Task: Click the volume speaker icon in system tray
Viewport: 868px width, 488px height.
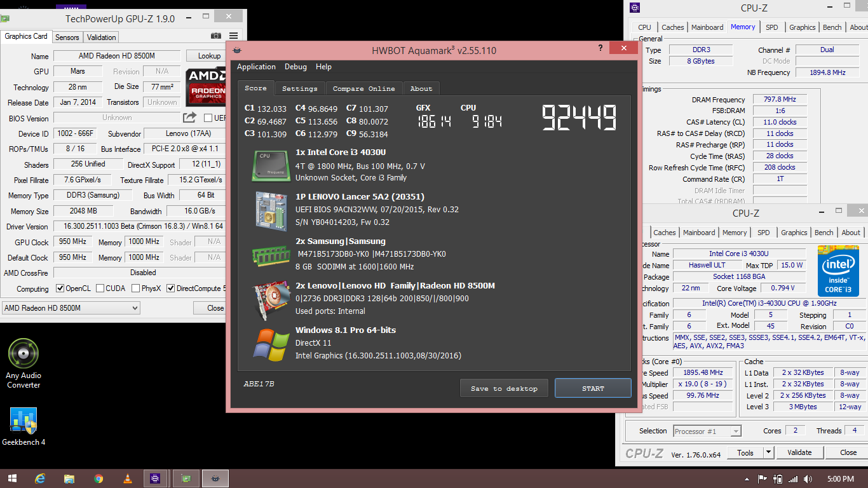Action: click(808, 478)
